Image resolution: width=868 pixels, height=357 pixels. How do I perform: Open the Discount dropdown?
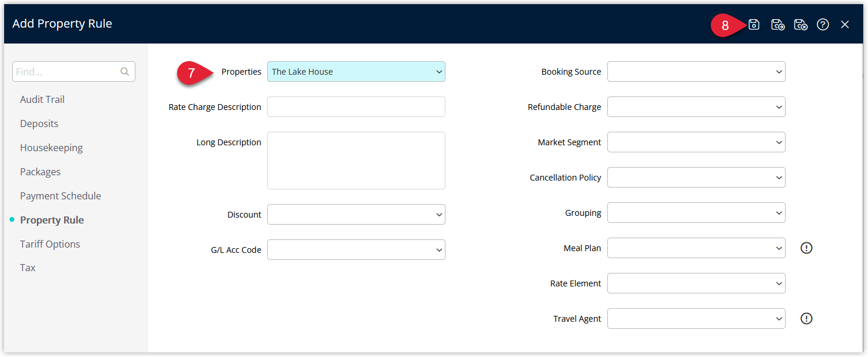356,215
